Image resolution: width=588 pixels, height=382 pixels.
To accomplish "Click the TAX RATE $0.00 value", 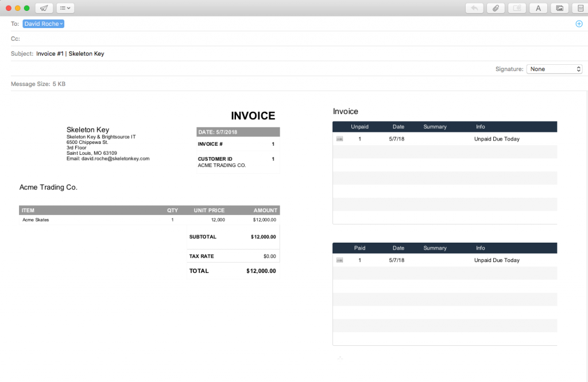I will 270,256.
